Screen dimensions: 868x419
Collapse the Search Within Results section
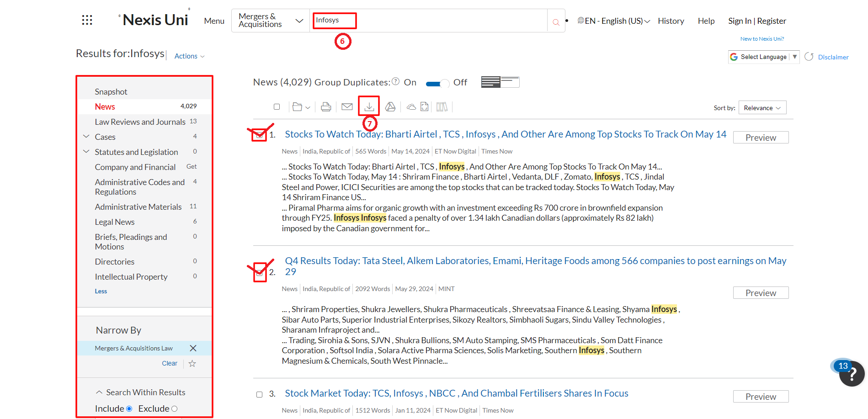[99, 392]
